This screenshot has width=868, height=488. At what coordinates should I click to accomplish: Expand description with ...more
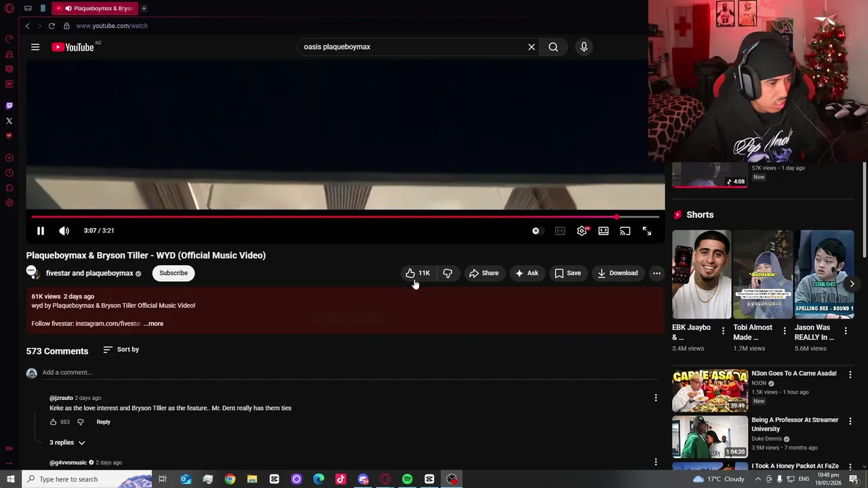(153, 324)
